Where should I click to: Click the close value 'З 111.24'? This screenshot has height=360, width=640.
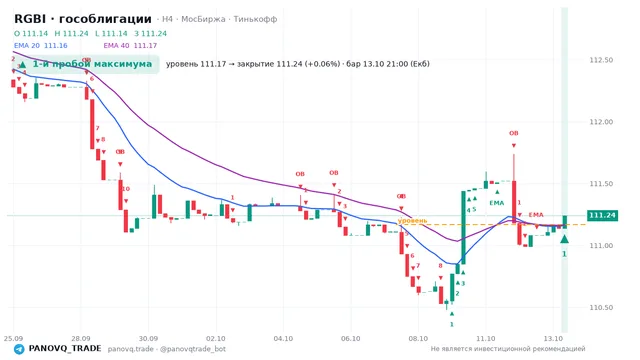tap(150, 33)
